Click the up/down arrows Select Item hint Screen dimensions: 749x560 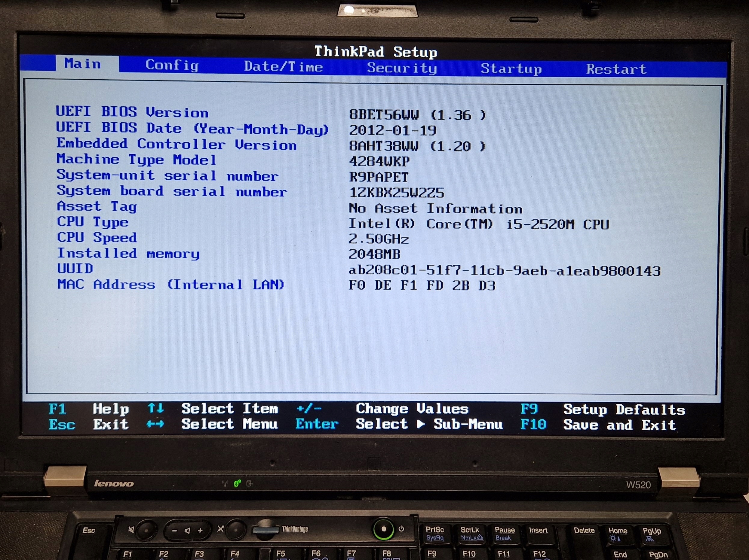click(213, 408)
